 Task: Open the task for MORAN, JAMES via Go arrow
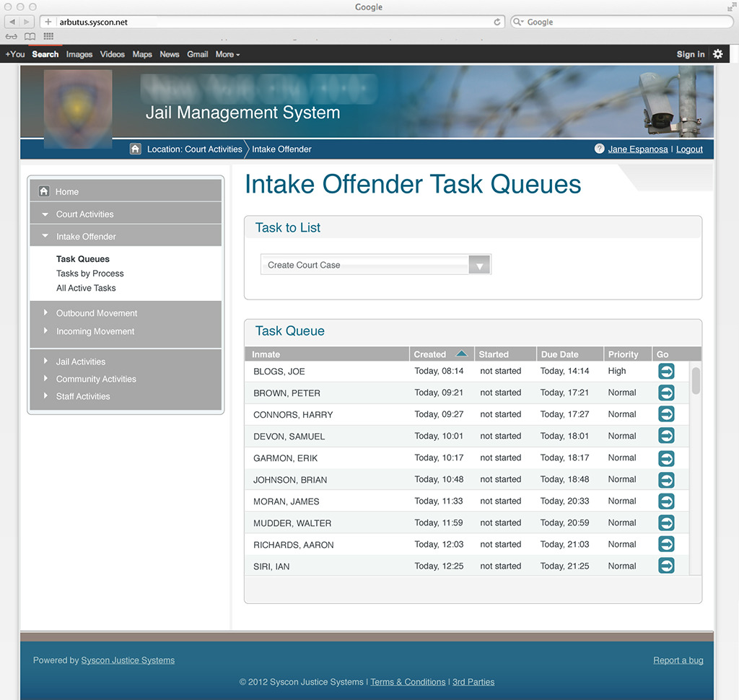666,501
